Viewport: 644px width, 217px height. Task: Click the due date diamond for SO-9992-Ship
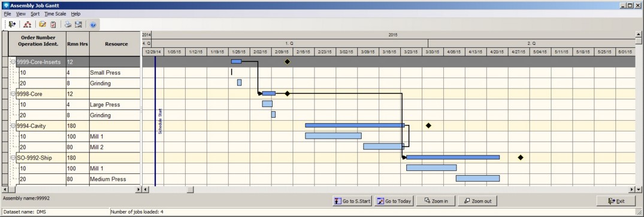pos(521,158)
